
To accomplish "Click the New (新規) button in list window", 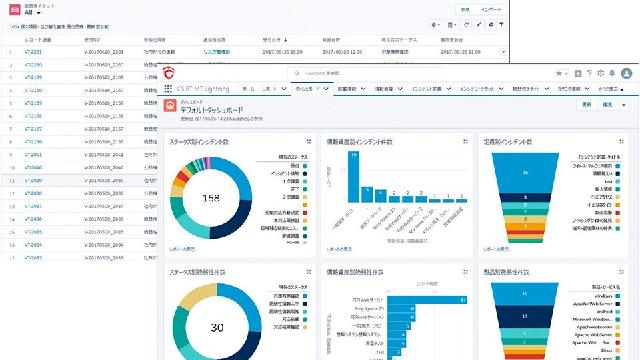I will [465, 9].
